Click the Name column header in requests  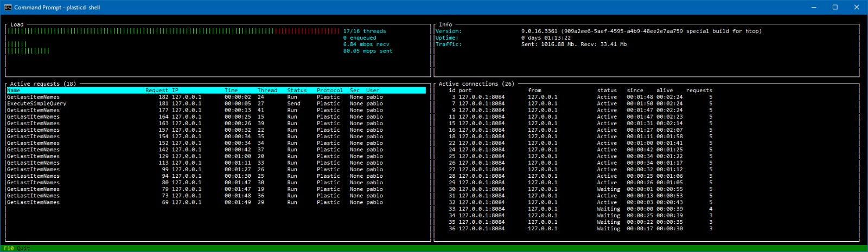pyautogui.click(x=14, y=91)
